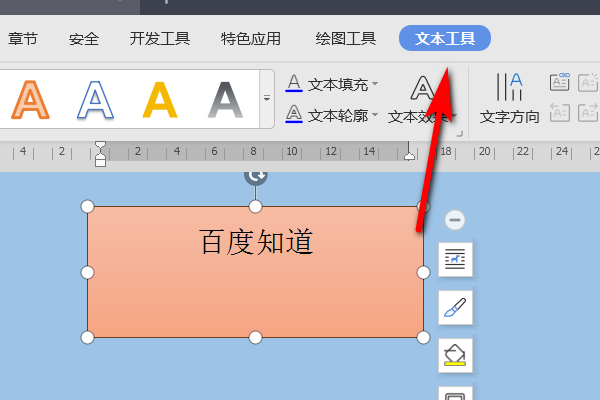Open the 文本轮廓 dropdown arrow
Screen dimensions: 600x400
(x=375, y=114)
